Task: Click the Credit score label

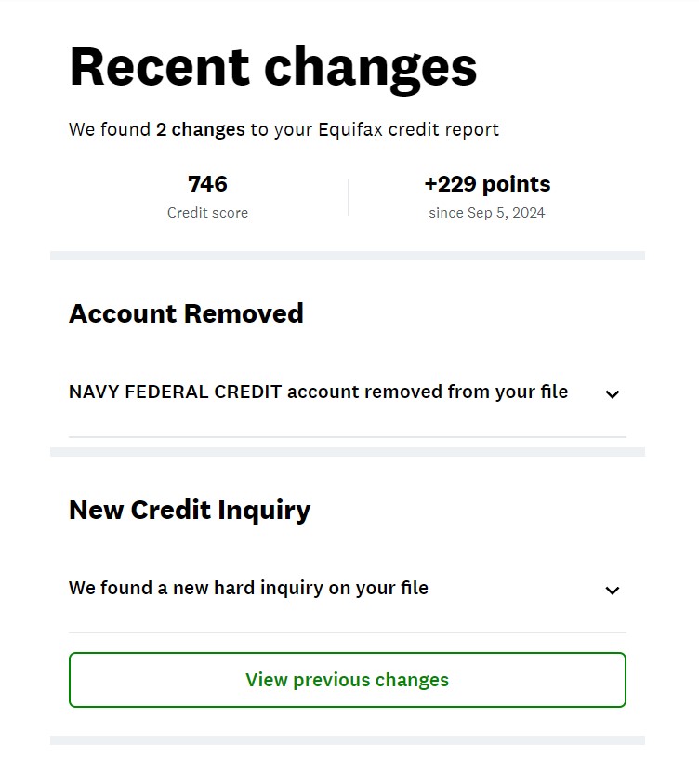Action: 207,213
